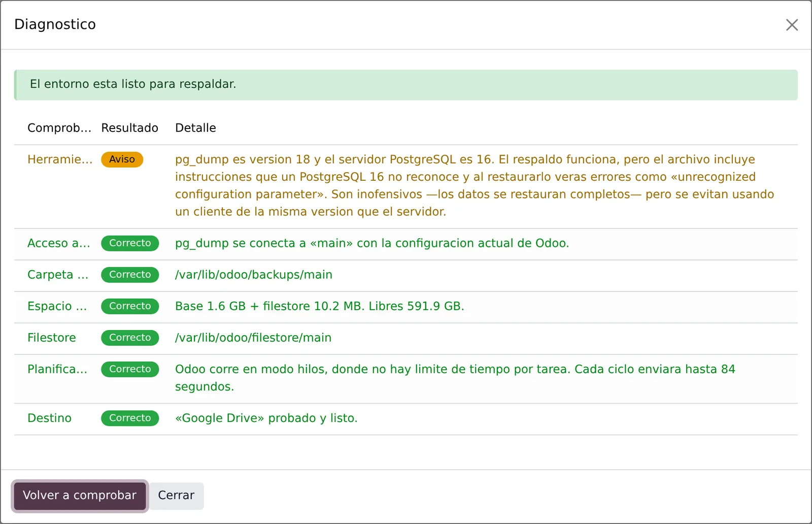Click the Comprob... column header
Screen dimensions: 812x524
59,128
